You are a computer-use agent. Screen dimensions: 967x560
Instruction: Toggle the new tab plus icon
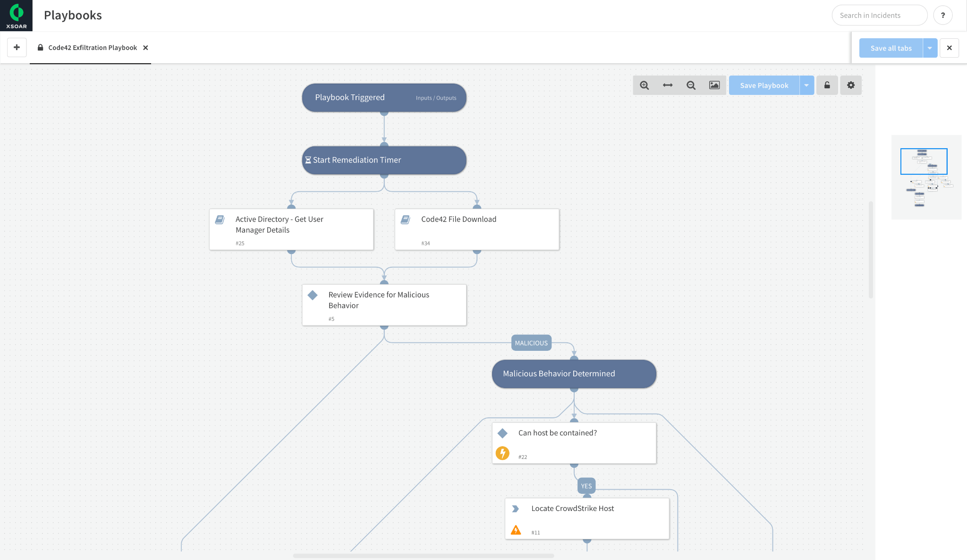point(17,47)
